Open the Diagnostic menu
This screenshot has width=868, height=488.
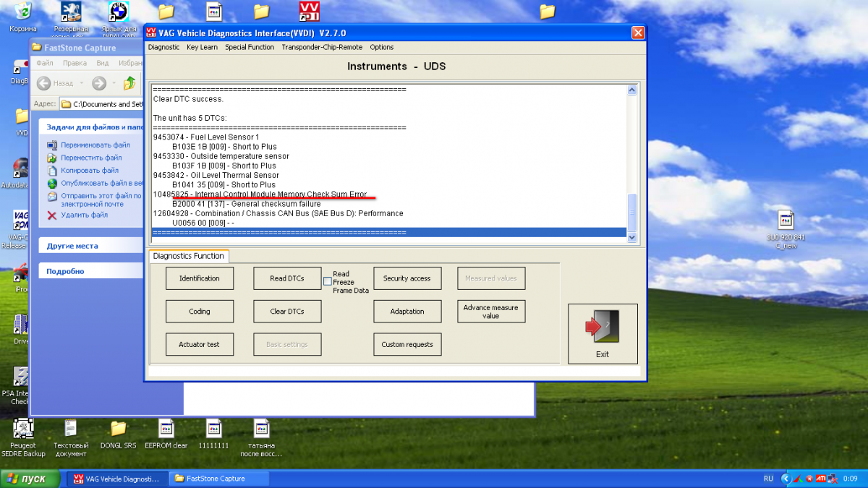[163, 47]
